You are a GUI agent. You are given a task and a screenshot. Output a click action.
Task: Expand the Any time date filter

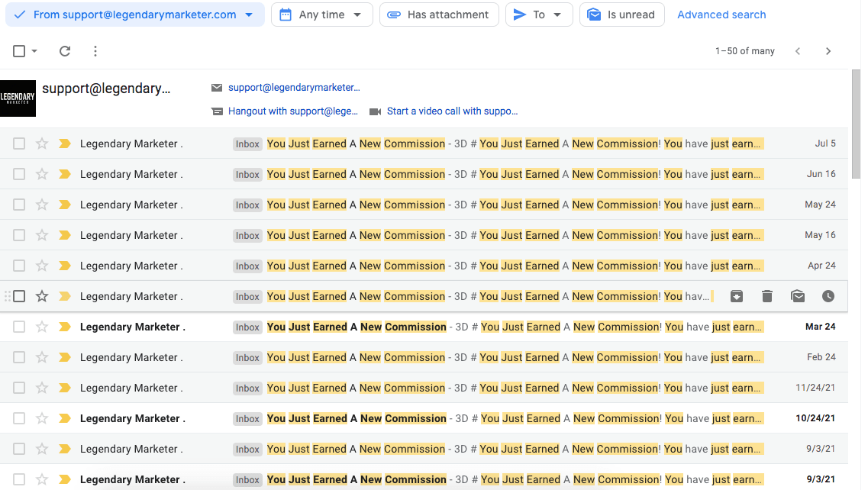[x=321, y=15]
